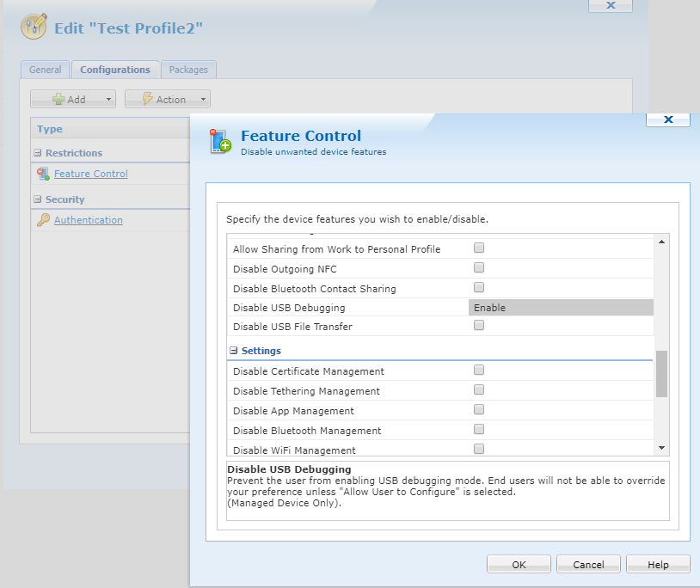Viewport: 700px width, 588px height.
Task: Click the Authentication key icon
Action: point(43,220)
